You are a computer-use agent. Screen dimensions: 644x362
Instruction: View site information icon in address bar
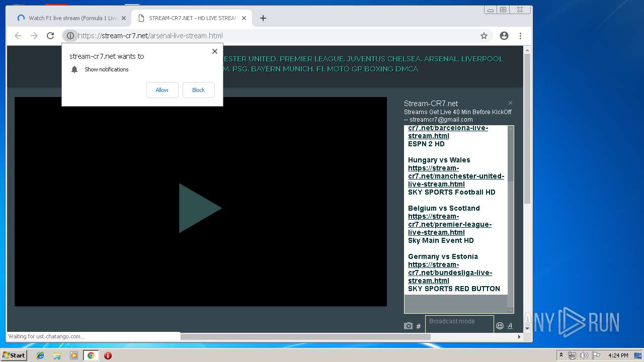70,36
